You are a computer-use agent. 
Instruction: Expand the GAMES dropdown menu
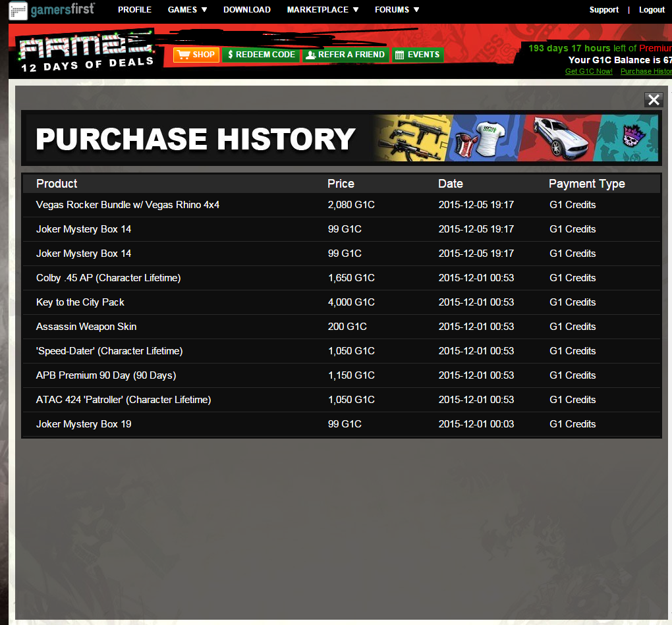pyautogui.click(x=187, y=9)
